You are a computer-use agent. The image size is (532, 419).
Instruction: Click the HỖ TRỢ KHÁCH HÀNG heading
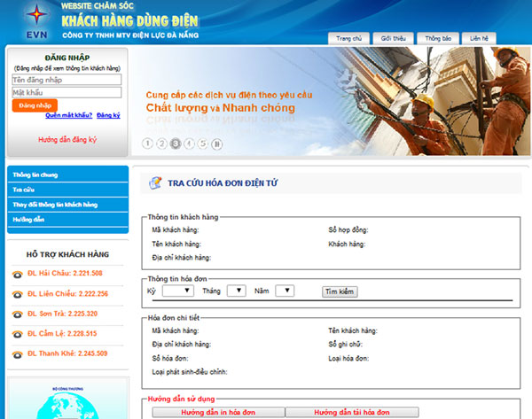67,254
